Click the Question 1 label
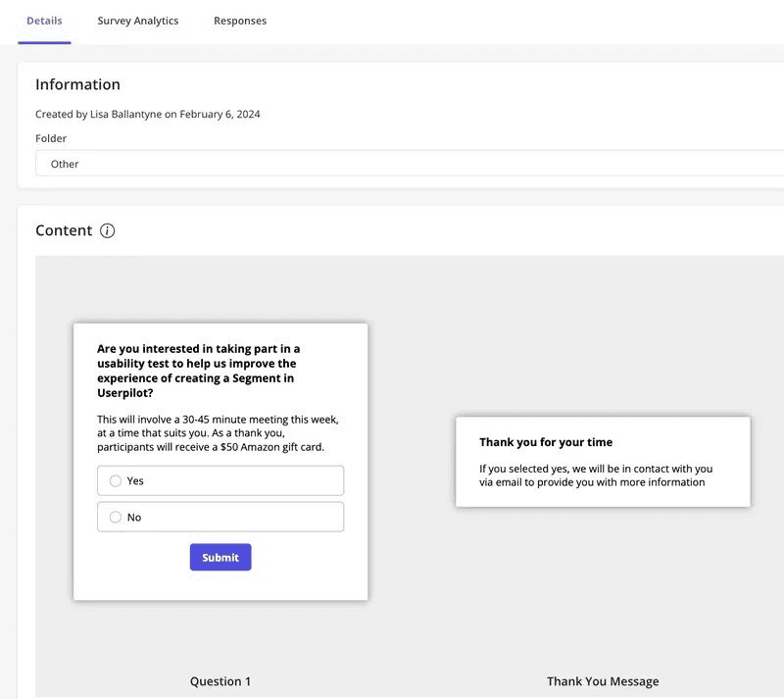 (220, 680)
